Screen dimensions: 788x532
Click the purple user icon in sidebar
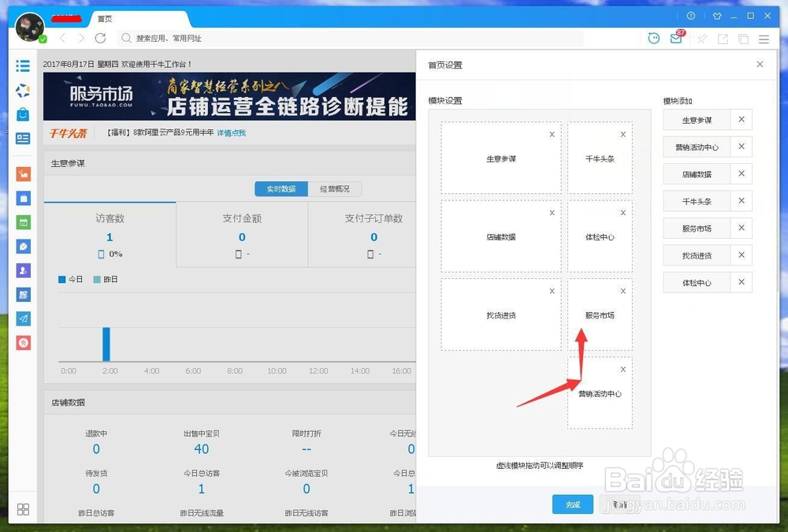pyautogui.click(x=23, y=270)
